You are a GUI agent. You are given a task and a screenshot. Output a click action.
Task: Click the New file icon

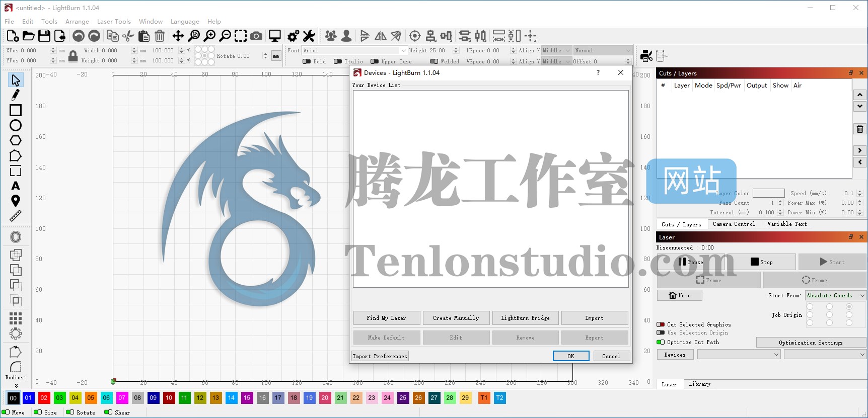click(13, 36)
